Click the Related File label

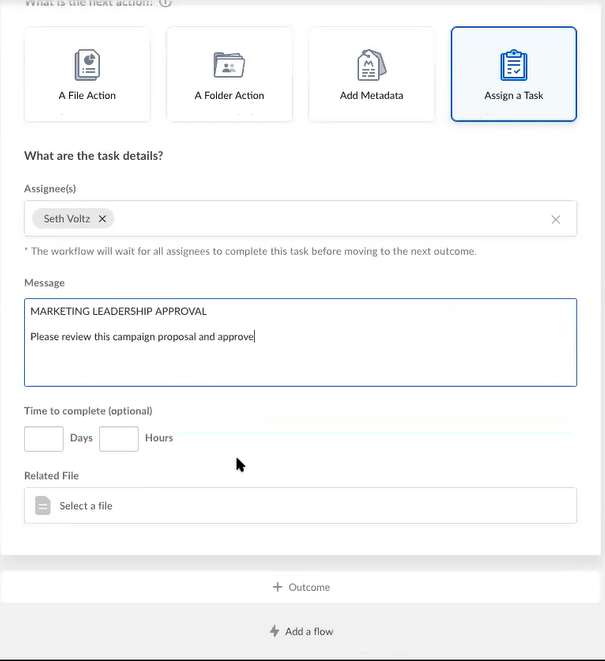51,476
